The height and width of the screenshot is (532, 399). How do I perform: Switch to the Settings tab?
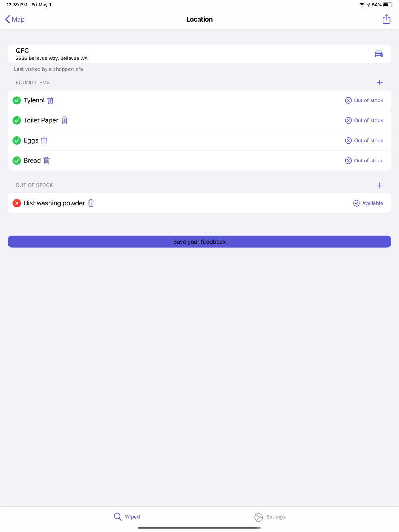tap(270, 517)
